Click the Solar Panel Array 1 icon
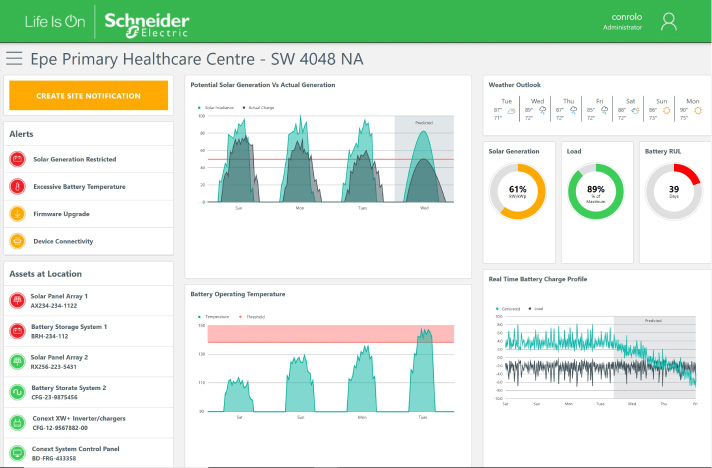Image resolution: width=712 pixels, height=468 pixels. pyautogui.click(x=17, y=301)
